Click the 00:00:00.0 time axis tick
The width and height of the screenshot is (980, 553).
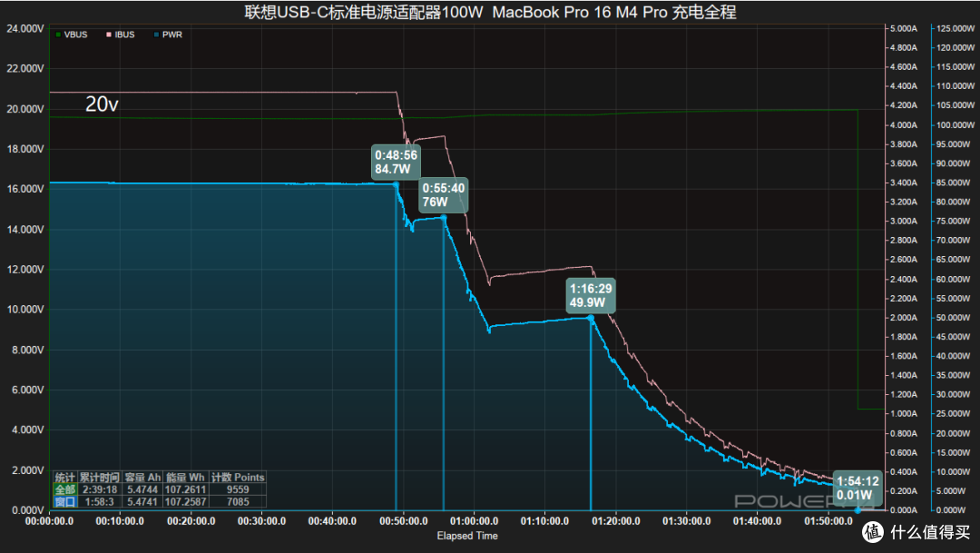tap(49, 521)
